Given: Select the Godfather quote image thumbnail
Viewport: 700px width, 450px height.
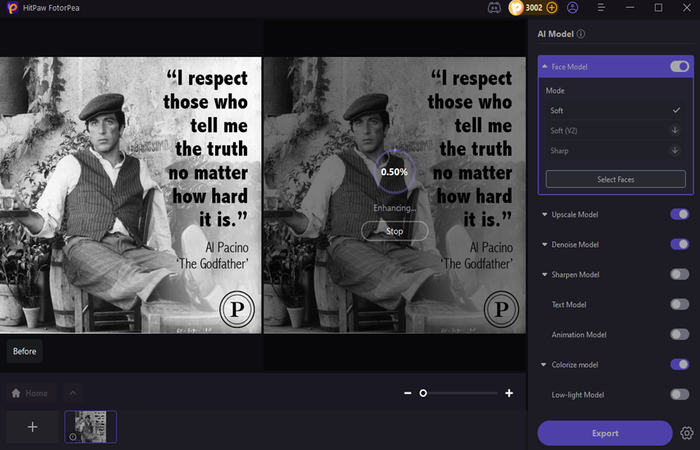Looking at the screenshot, I should click(x=91, y=427).
